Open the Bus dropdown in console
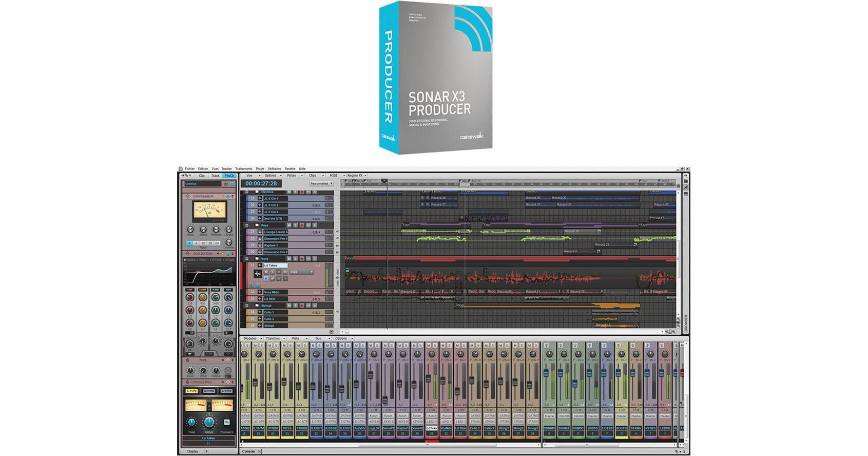 point(321,339)
